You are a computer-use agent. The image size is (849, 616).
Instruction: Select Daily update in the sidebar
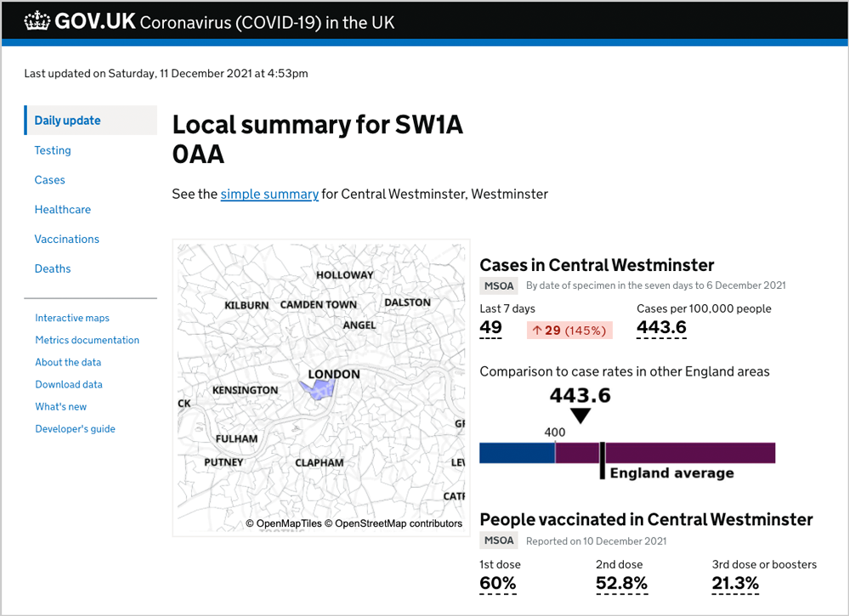pos(90,120)
